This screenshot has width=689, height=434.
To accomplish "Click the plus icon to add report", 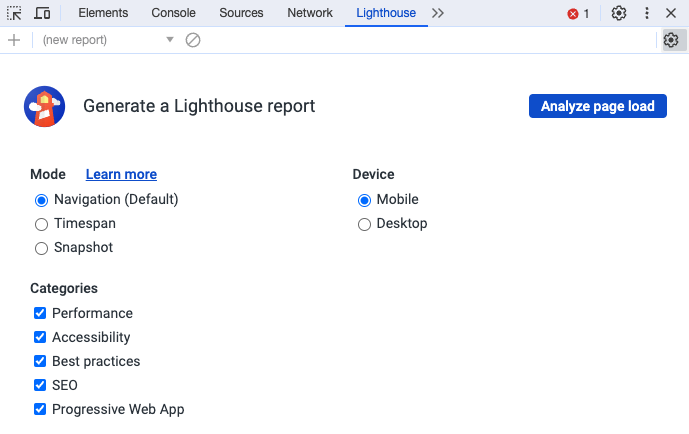I will tap(14, 40).
